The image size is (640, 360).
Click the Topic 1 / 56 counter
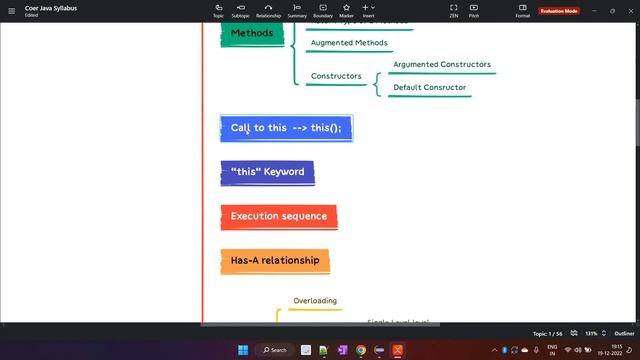(x=547, y=334)
